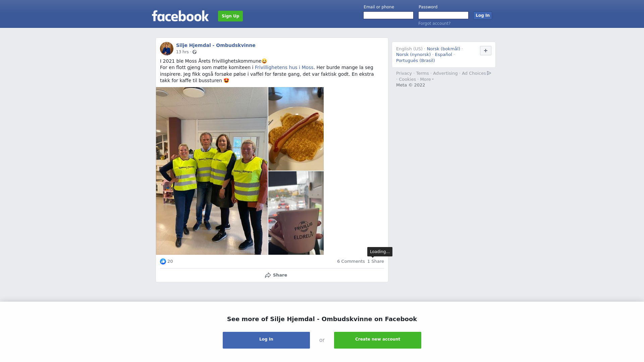Click the blue like reaction icon
This screenshot has height=362, width=644.
(163, 261)
